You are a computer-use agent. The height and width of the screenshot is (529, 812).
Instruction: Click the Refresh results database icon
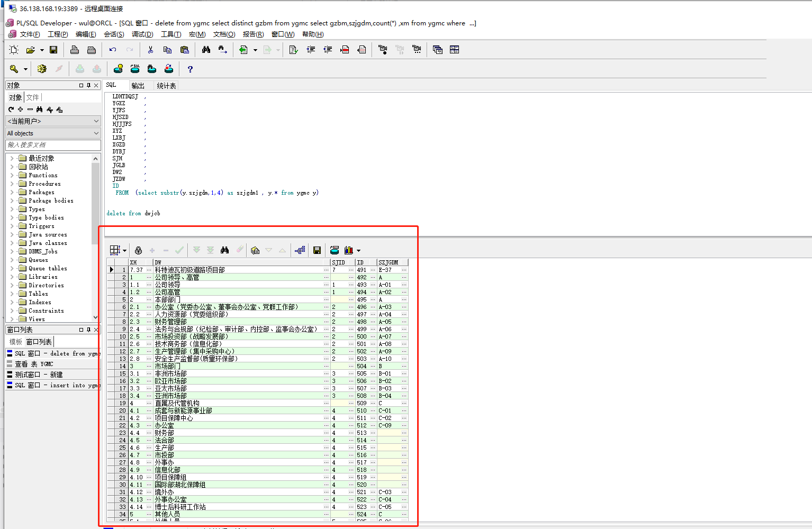tap(335, 250)
